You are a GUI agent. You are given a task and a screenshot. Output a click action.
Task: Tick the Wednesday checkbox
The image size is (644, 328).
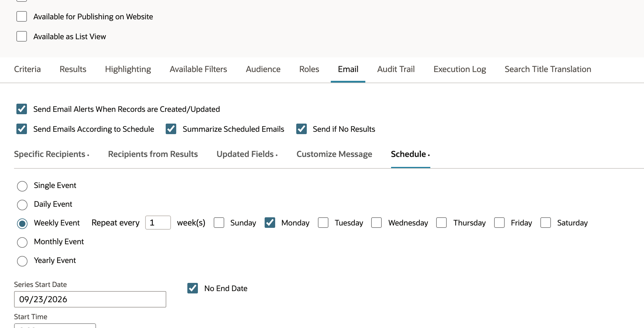pyautogui.click(x=376, y=223)
